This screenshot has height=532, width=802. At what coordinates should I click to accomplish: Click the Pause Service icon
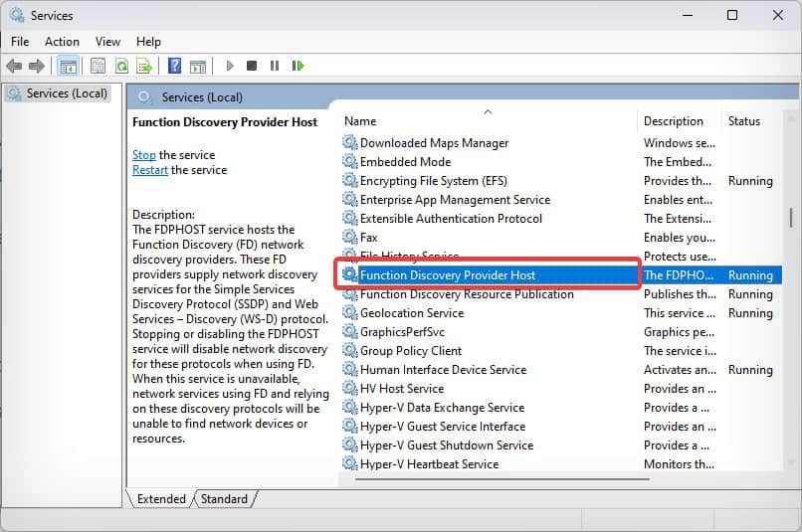pyautogui.click(x=275, y=66)
